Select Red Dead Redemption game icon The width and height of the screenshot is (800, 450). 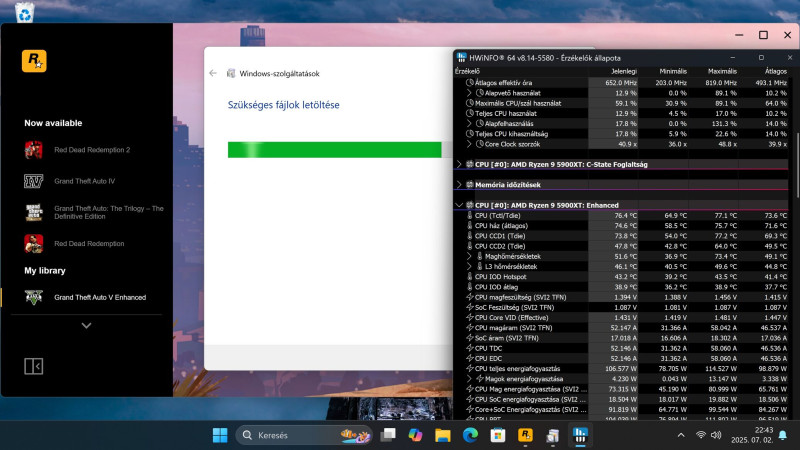click(x=34, y=244)
